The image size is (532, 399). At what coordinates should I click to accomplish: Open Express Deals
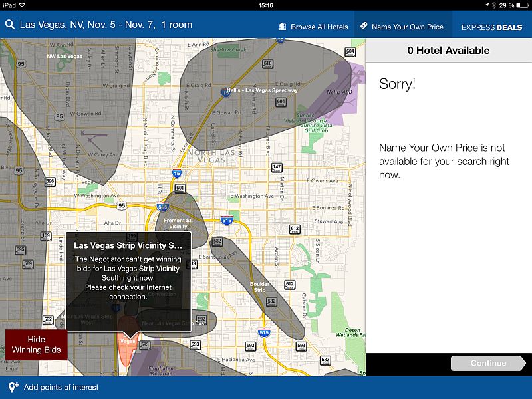492,27
